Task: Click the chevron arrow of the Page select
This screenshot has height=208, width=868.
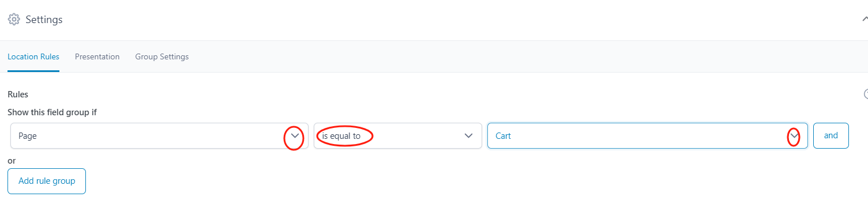Action: coord(295,136)
